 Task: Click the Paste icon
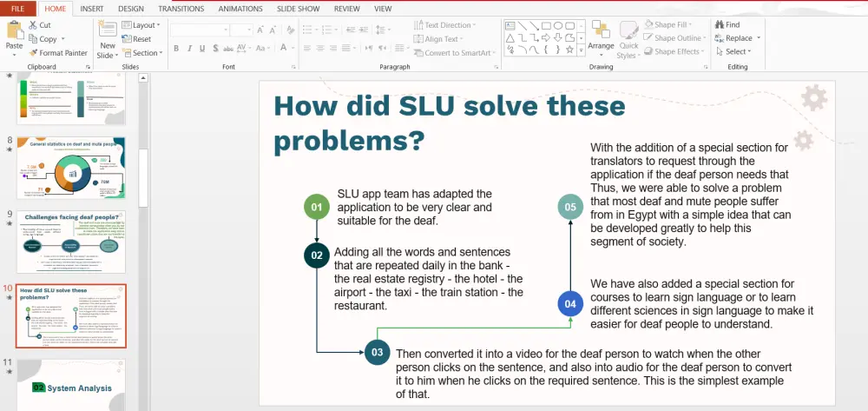[15, 30]
